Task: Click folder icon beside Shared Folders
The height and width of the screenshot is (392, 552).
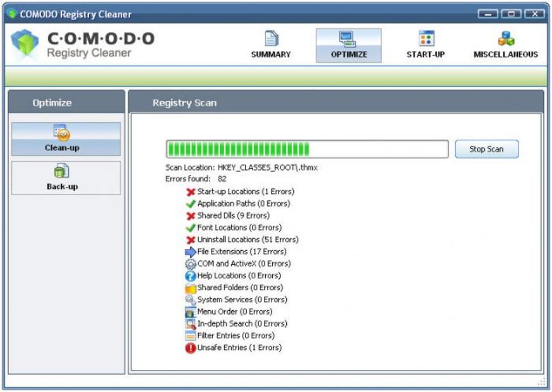Action: (x=190, y=288)
